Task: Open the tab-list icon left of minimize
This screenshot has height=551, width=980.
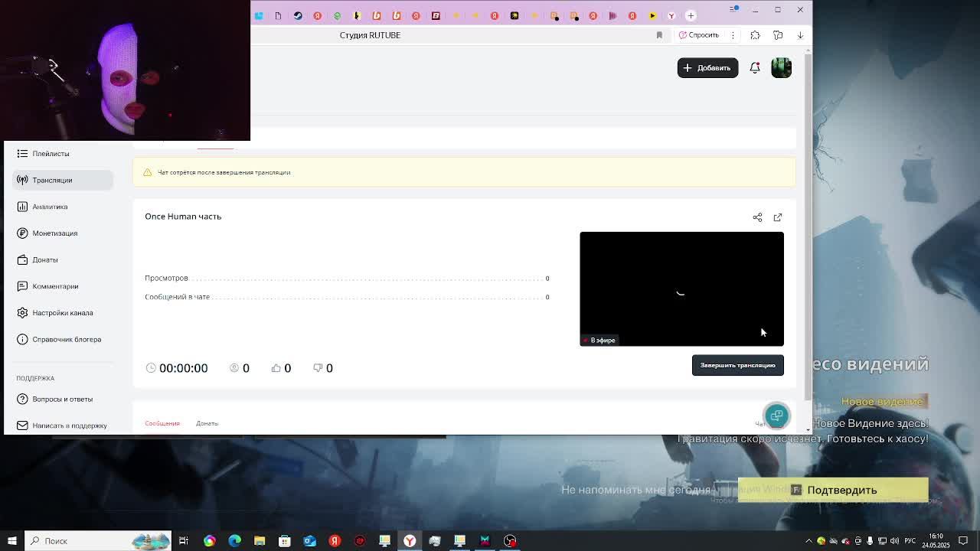Action: pyautogui.click(x=735, y=9)
